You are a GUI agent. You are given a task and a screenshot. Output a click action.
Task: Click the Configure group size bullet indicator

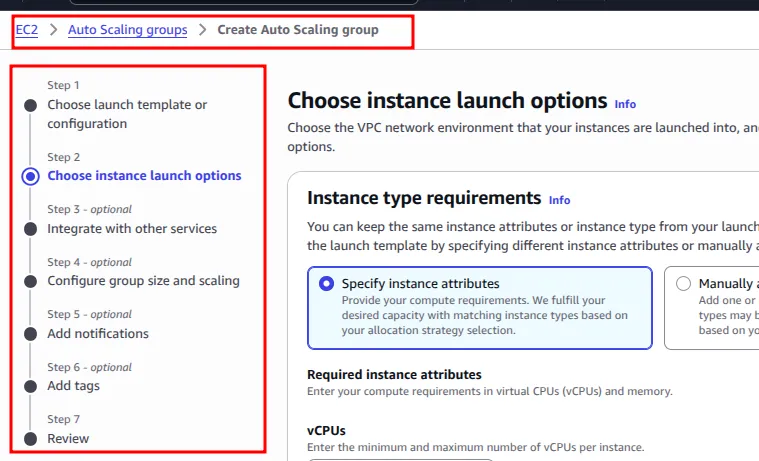click(30, 281)
